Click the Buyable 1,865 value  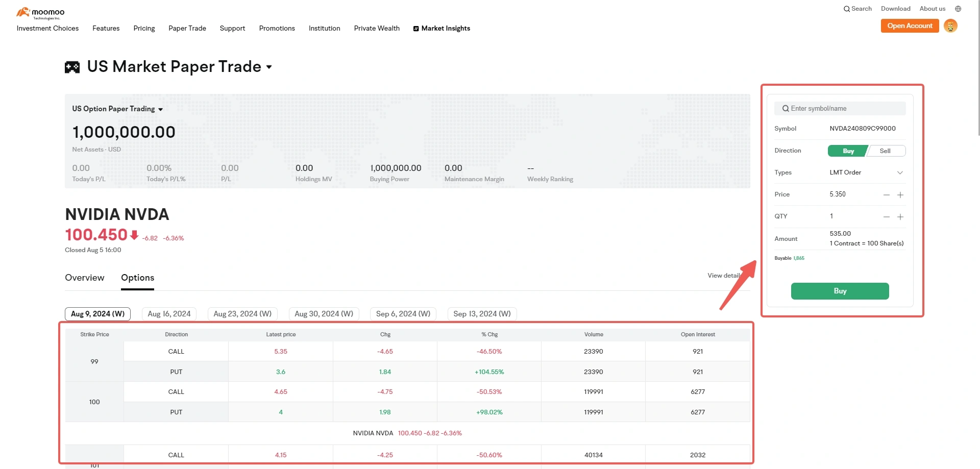pos(799,258)
